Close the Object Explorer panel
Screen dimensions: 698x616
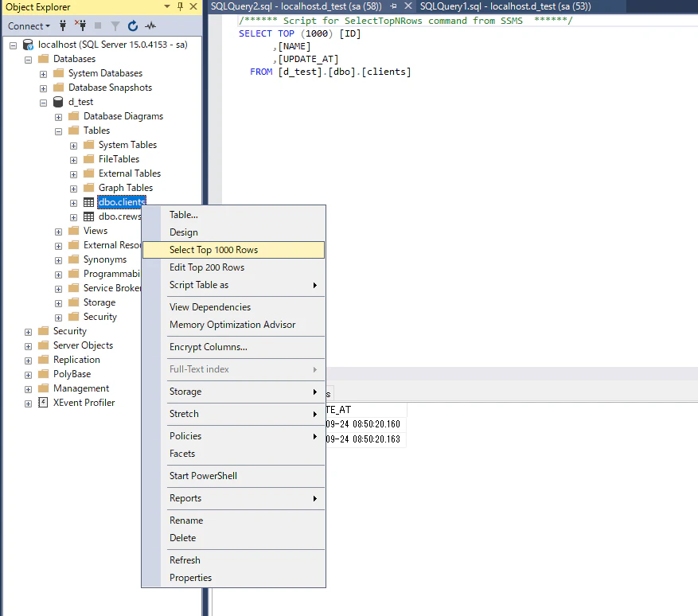click(x=193, y=6)
